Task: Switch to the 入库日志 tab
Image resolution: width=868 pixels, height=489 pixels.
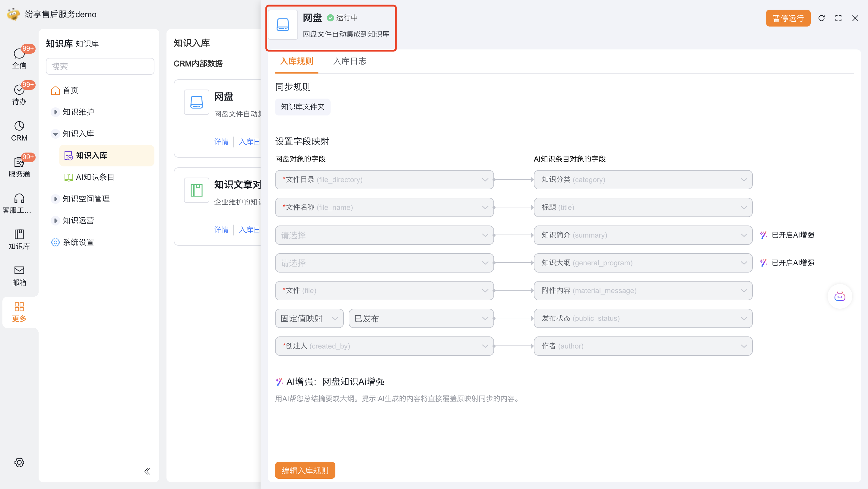Action: pyautogui.click(x=350, y=61)
